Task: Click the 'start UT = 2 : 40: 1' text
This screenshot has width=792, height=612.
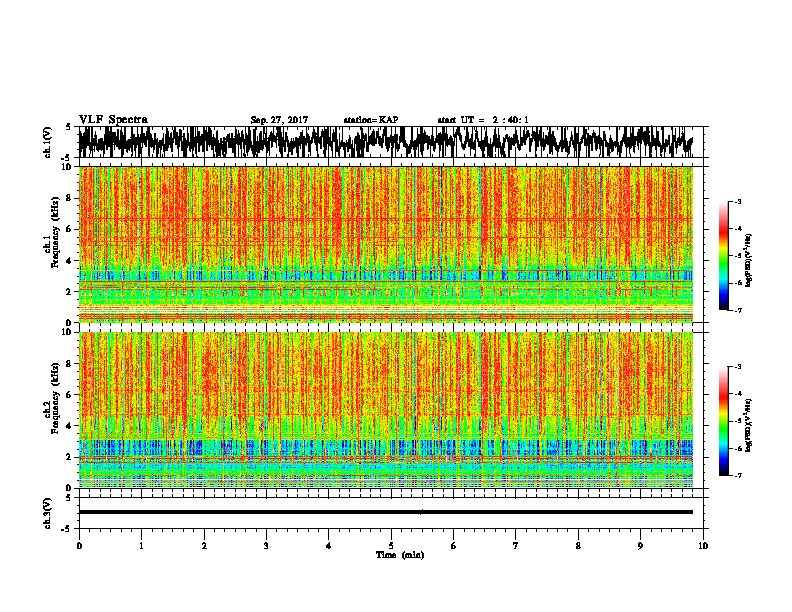Action: click(x=483, y=120)
